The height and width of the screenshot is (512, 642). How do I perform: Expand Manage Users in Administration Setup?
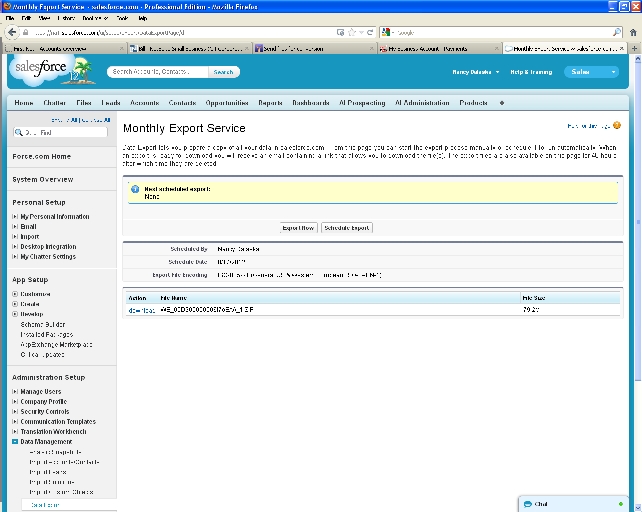click(15, 391)
